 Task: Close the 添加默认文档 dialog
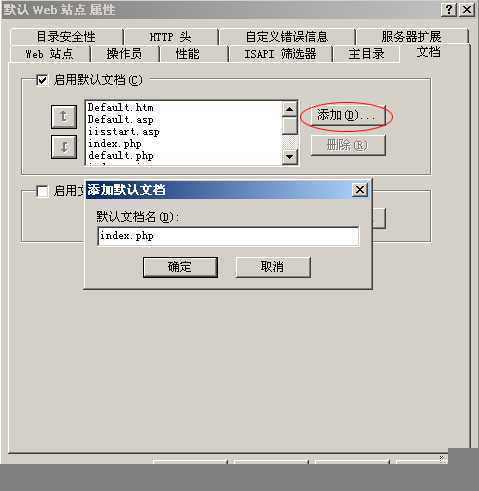click(360, 190)
